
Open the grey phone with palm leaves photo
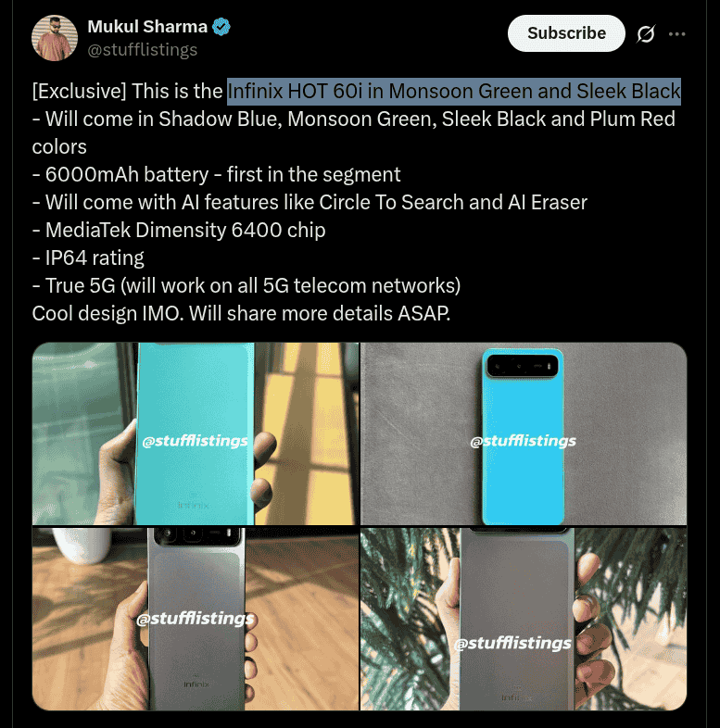tap(524, 619)
